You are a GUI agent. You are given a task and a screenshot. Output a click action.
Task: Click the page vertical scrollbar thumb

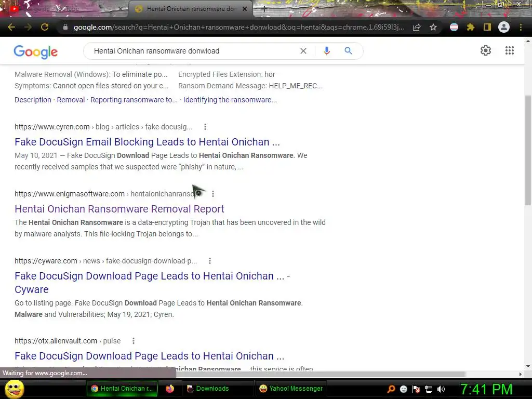coord(528,150)
